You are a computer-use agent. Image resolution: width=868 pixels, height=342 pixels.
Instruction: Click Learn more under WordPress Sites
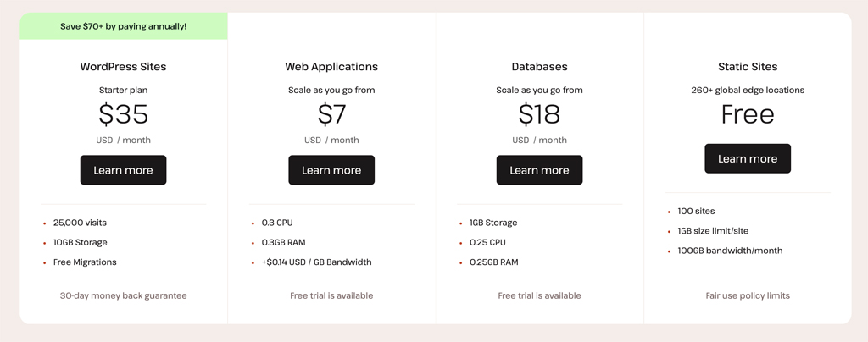pos(123,169)
